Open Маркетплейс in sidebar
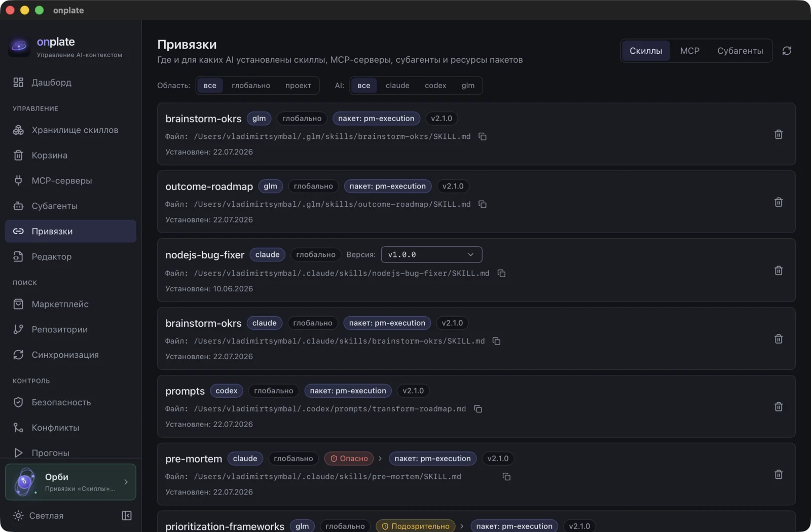The height and width of the screenshot is (532, 811). (70, 305)
